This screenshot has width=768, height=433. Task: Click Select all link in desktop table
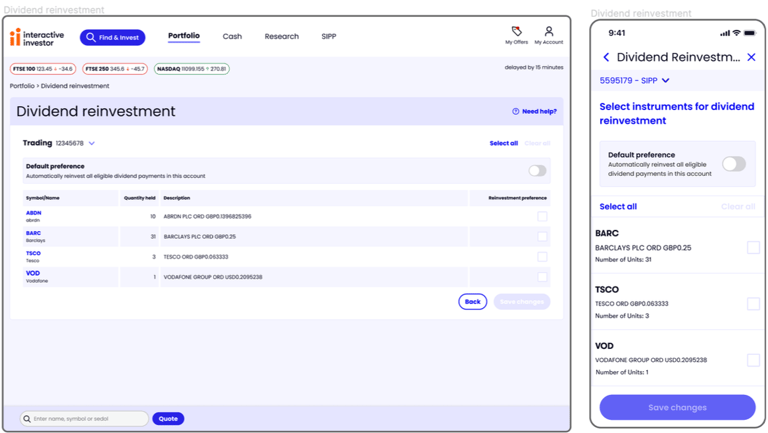(x=504, y=143)
